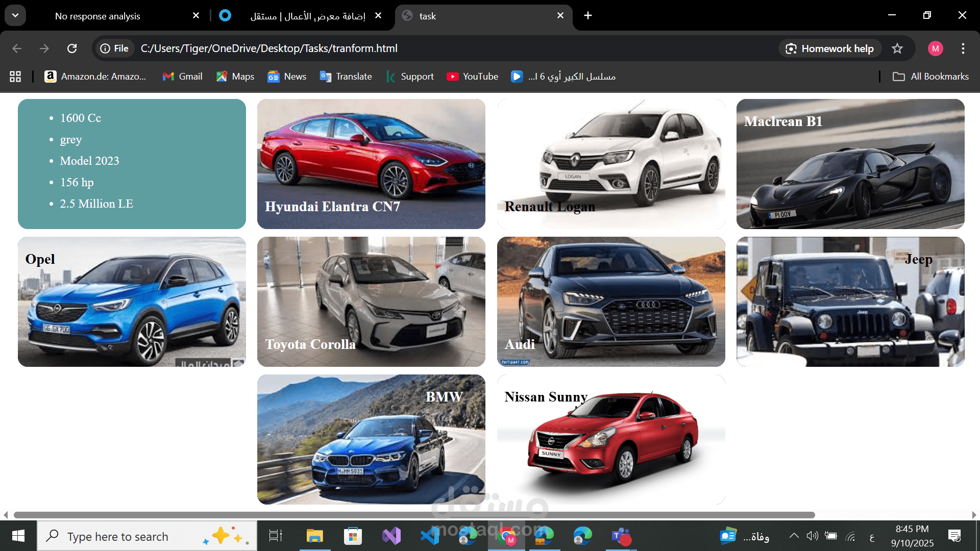Click the Homework help button

coord(830,48)
